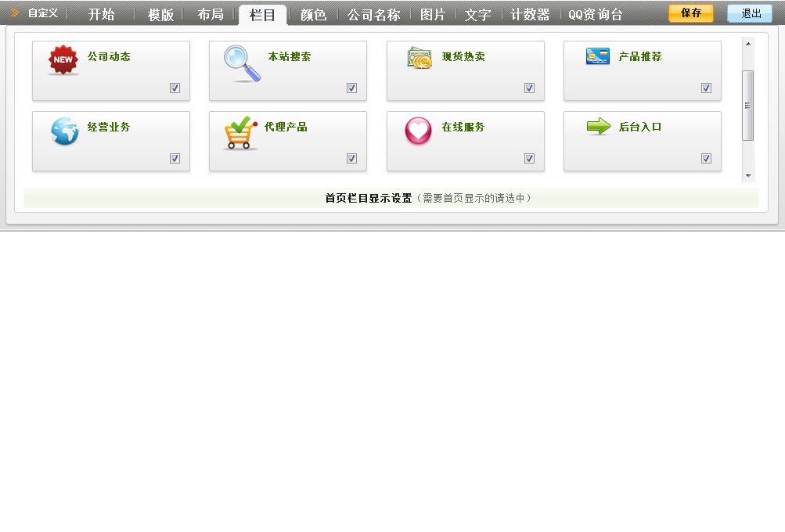Click the green arrow icon for 后台入口

pos(598,127)
